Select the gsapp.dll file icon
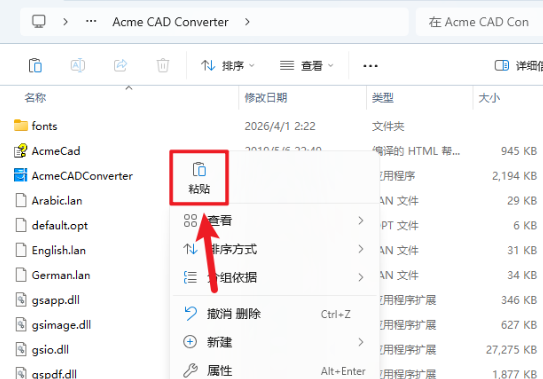This screenshot has height=379, width=543. tap(21, 300)
